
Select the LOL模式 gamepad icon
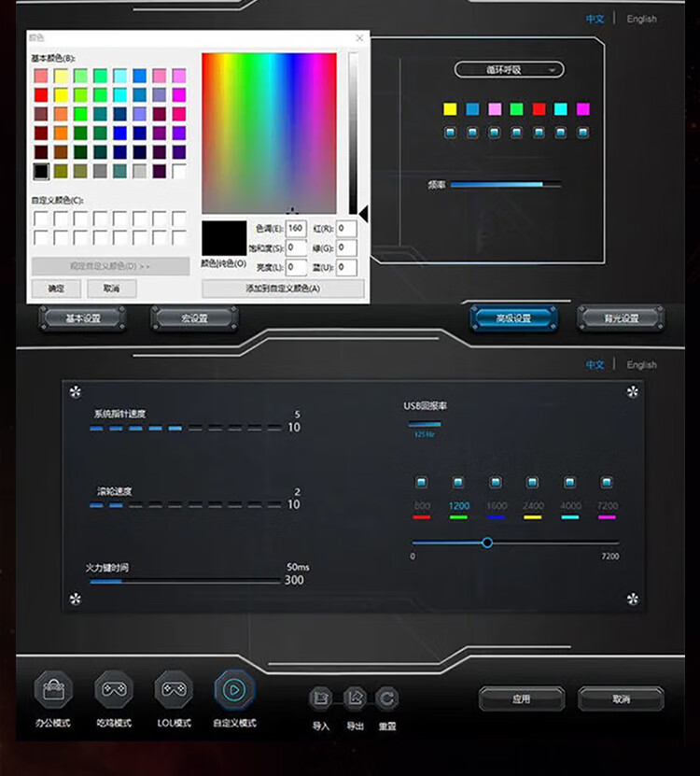pos(174,689)
